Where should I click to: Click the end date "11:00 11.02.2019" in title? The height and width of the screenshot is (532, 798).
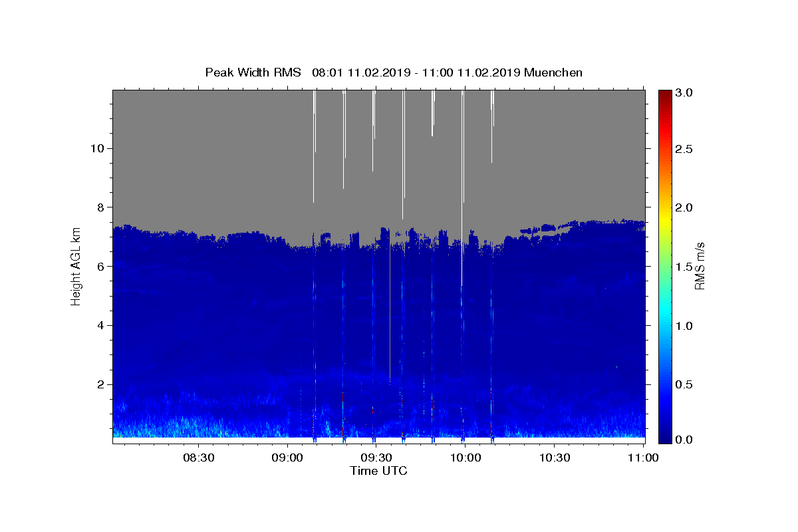click(x=471, y=72)
